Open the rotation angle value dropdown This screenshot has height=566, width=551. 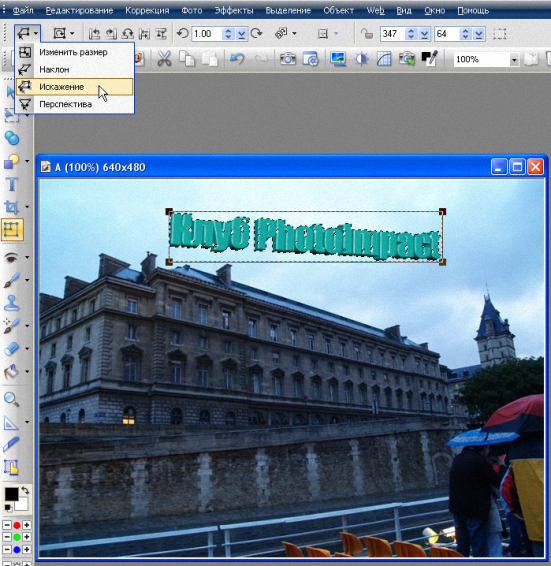pos(241,34)
